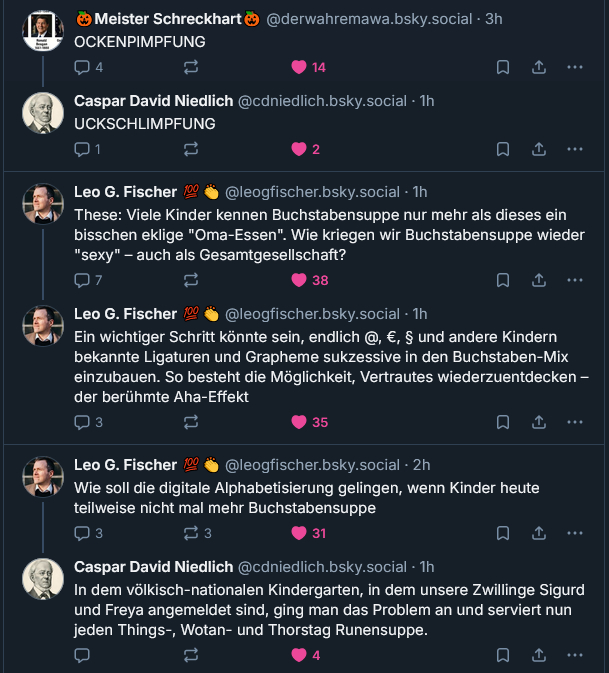Bookmark the OCKENPIMPFUNG post
The image size is (609, 673).
(503, 67)
